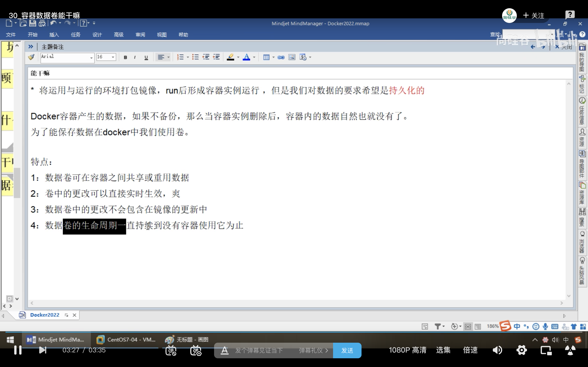Expand the text alignment dropdown arrow
The height and width of the screenshot is (367, 588).
[x=168, y=57]
